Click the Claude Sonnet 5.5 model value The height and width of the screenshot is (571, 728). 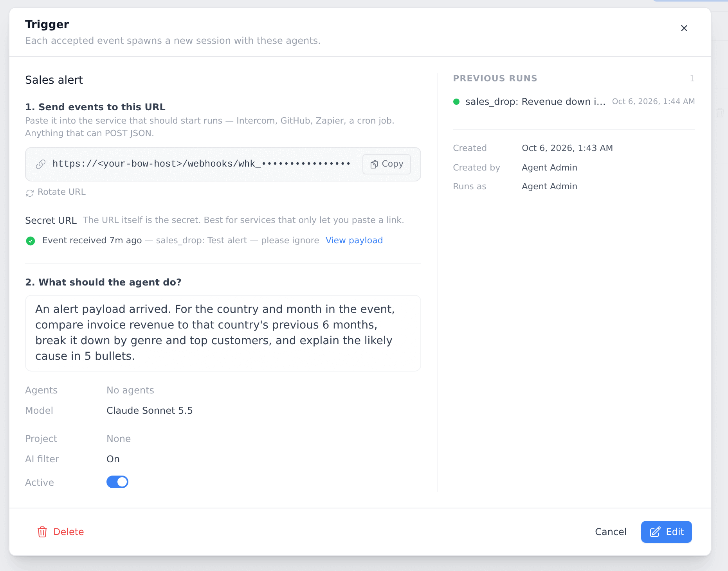click(150, 411)
